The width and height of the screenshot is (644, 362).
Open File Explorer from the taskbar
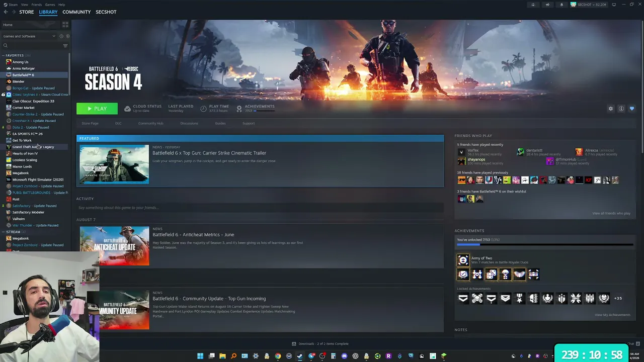tap(222, 356)
